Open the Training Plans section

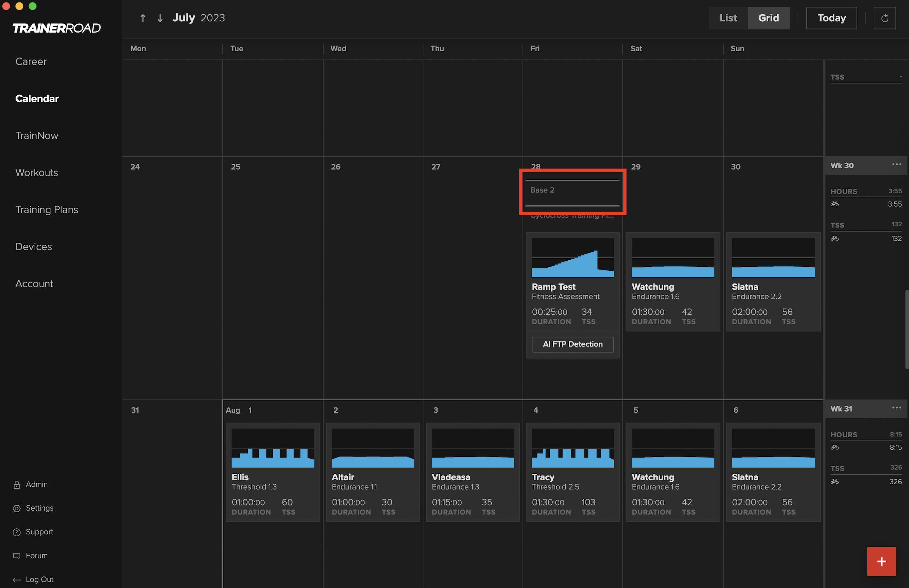click(x=47, y=210)
